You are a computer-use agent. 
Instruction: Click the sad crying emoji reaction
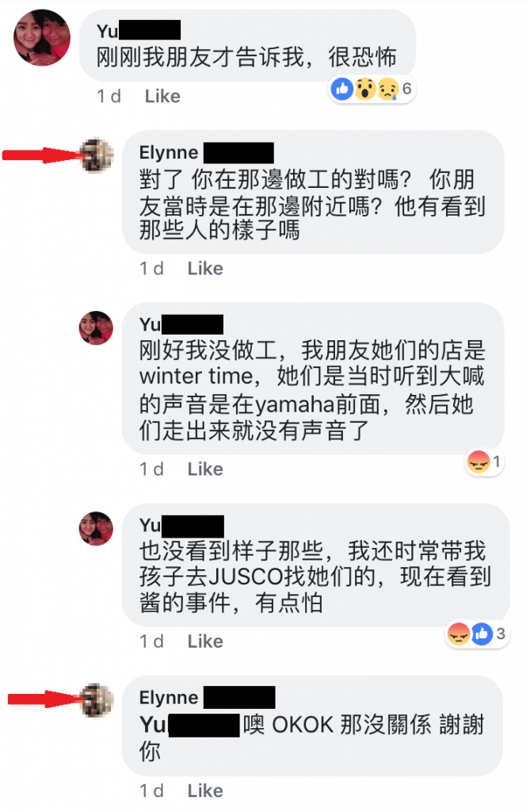(387, 90)
